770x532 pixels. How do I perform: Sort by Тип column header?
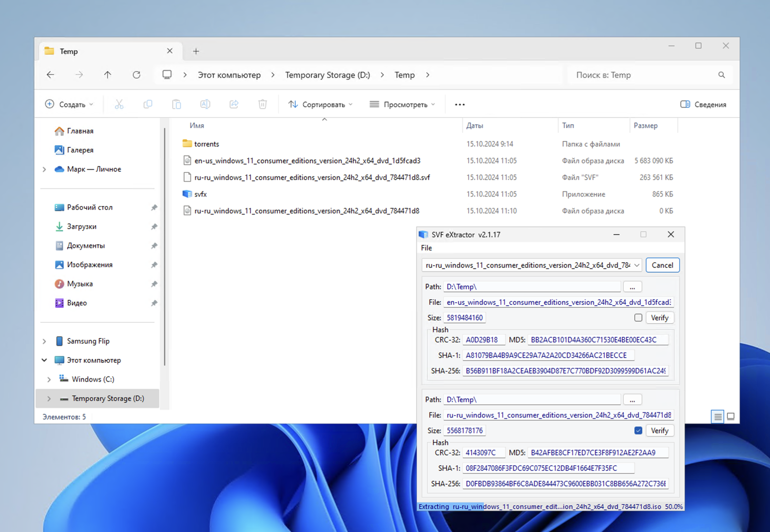[568, 126]
